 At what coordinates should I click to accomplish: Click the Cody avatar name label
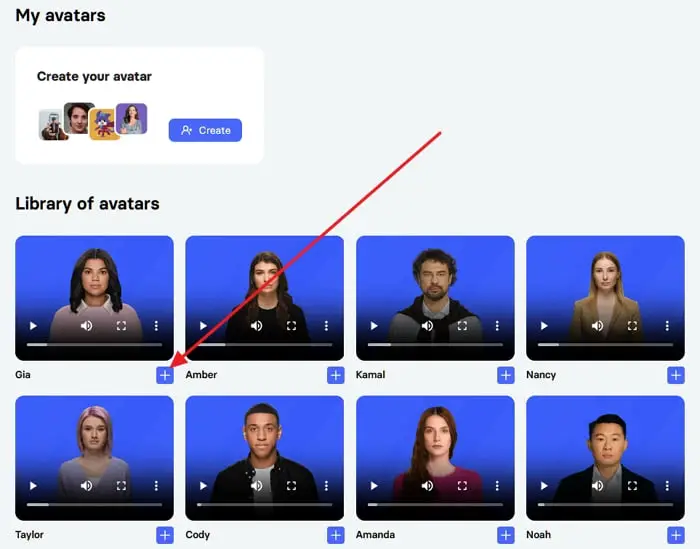tap(198, 534)
